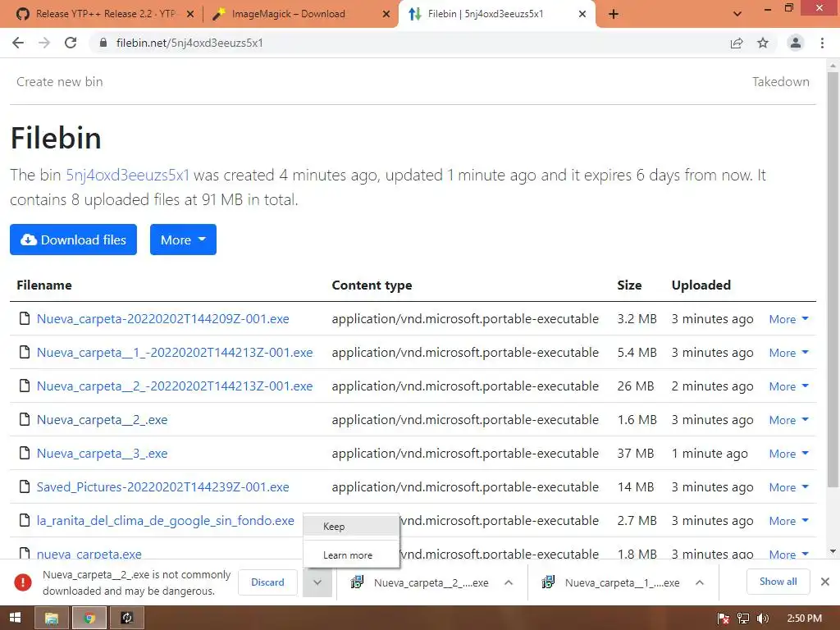
Task: Share this page via share icon
Action: (737, 43)
